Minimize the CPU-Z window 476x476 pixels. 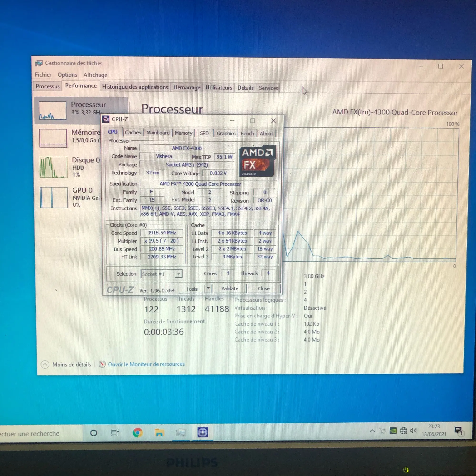[232, 120]
